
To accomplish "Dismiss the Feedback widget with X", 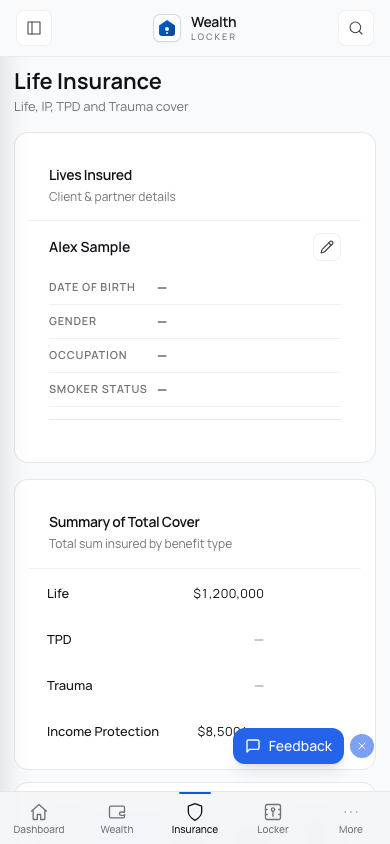I will [362, 746].
